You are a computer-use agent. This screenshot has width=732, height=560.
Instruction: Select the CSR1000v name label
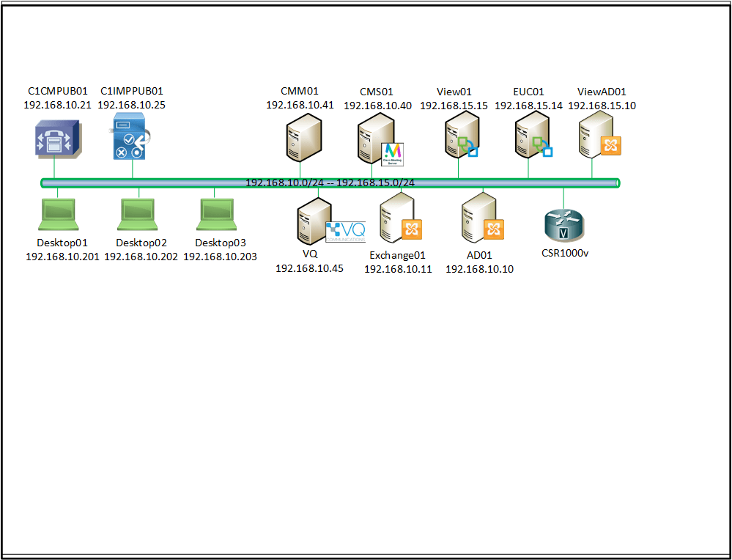[564, 251]
